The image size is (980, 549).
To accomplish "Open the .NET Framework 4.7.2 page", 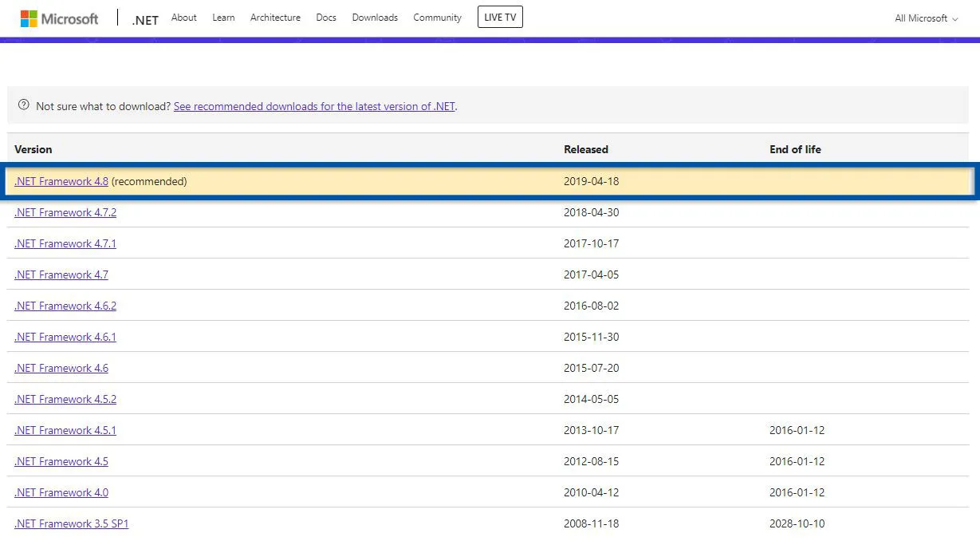I will [x=65, y=212].
